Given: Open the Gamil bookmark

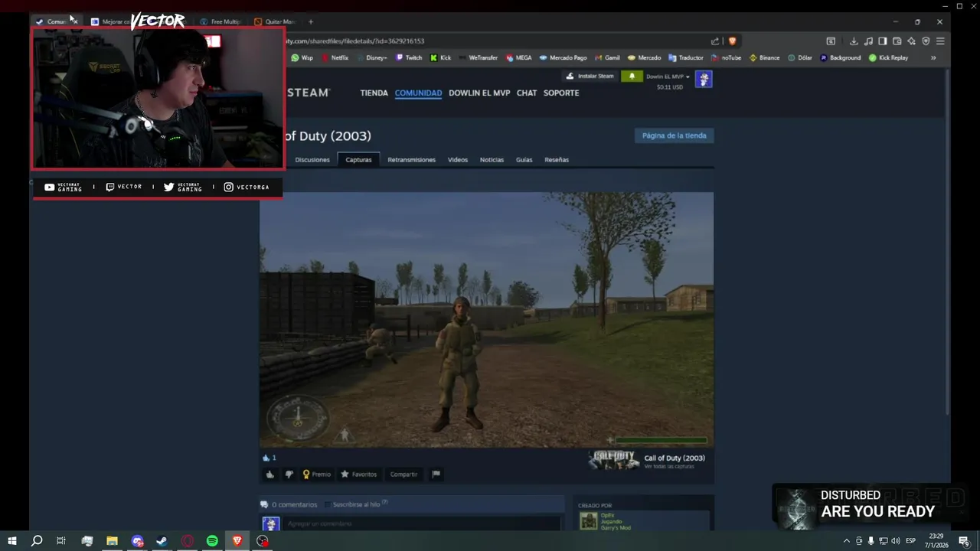Looking at the screenshot, I should pyautogui.click(x=607, y=58).
